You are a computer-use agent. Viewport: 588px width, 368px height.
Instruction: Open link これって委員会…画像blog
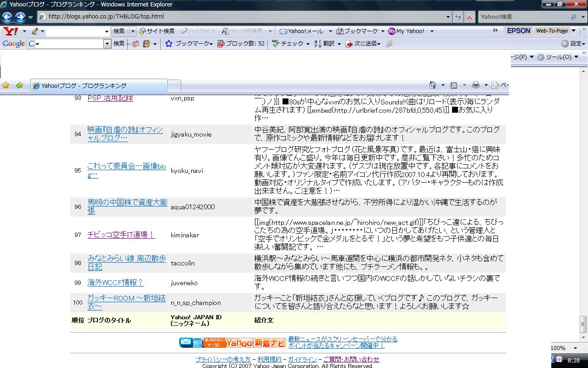click(127, 170)
